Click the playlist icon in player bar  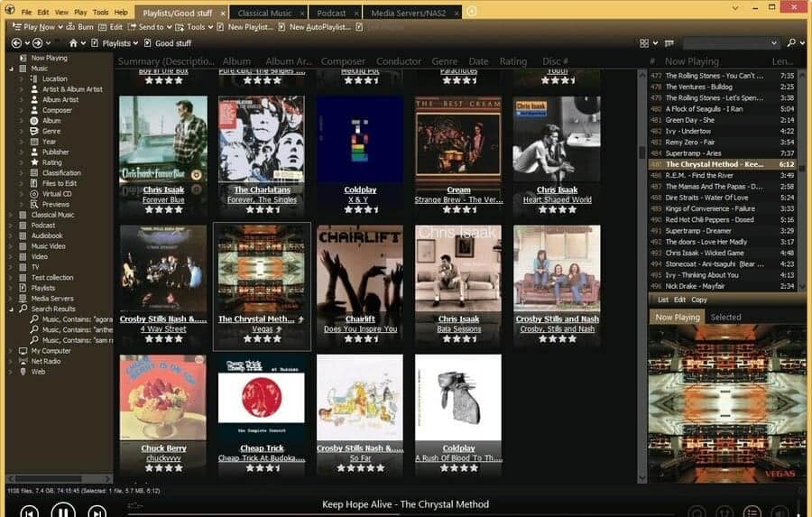tap(752, 512)
